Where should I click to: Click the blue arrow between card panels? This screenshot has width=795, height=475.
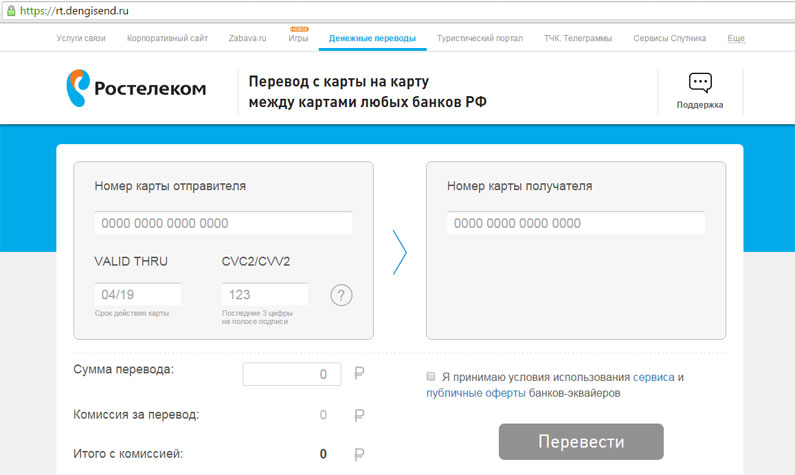tap(400, 251)
